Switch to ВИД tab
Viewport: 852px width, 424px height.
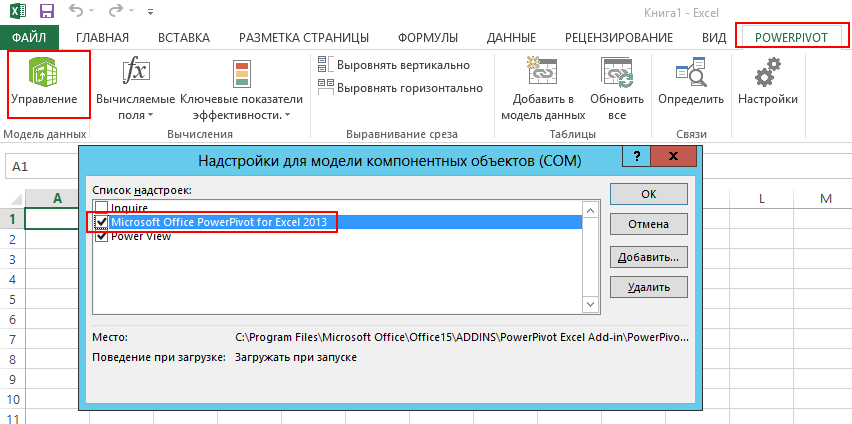[x=714, y=38]
